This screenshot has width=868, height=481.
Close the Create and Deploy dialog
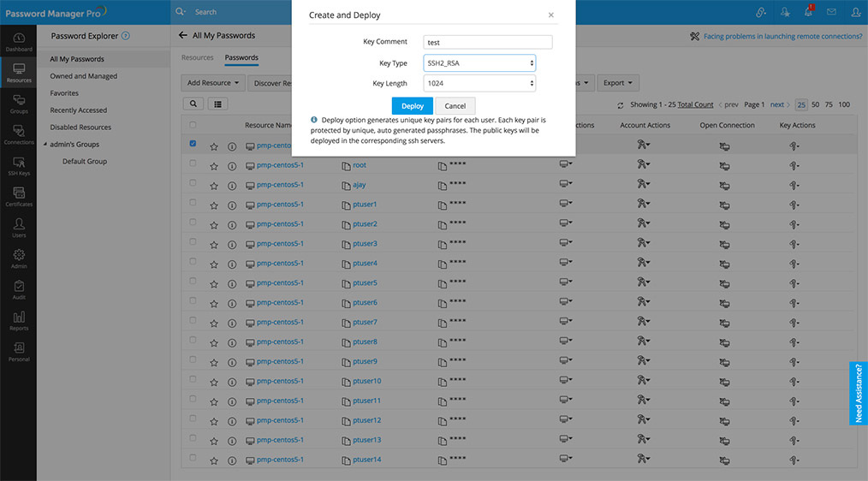tap(550, 15)
